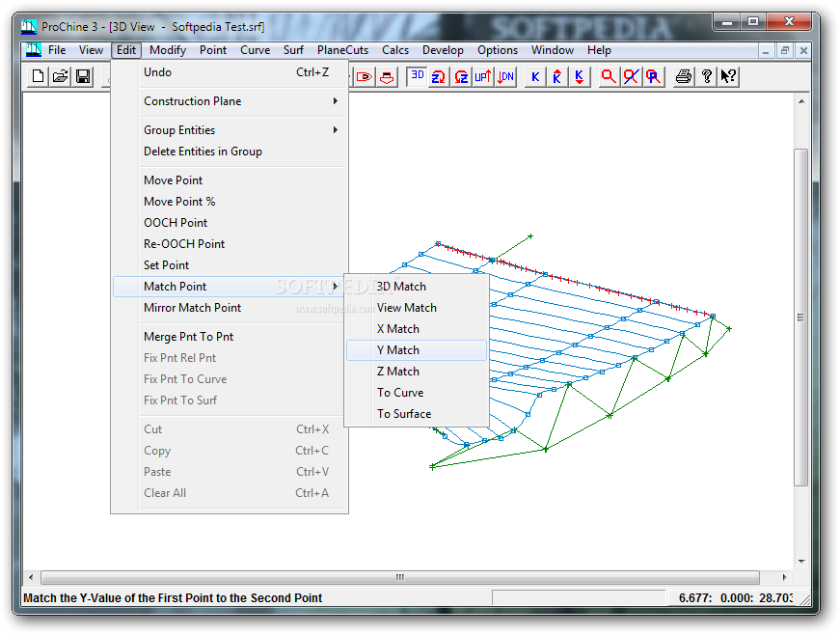The width and height of the screenshot is (840, 635).
Task: Choose X Match from submenu
Action: [x=417, y=329]
